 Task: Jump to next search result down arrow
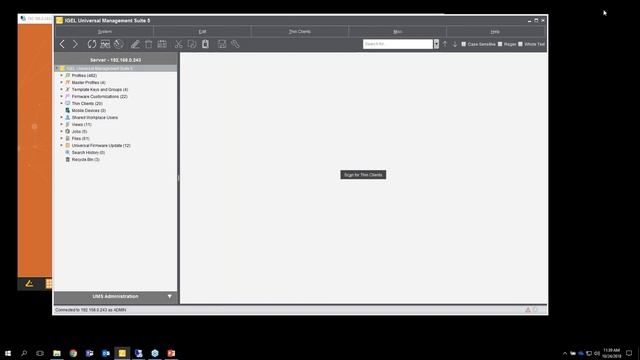(x=455, y=44)
